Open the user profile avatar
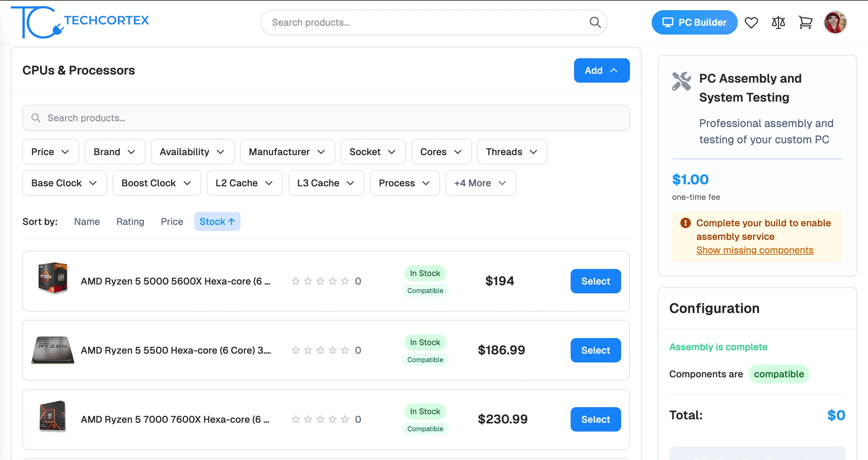The height and width of the screenshot is (460, 868). [835, 22]
